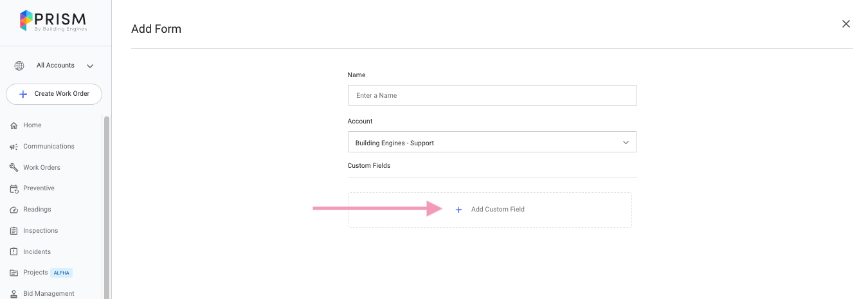The image size is (868, 299).
Task: Click the Account field's down arrow
Action: click(x=626, y=143)
